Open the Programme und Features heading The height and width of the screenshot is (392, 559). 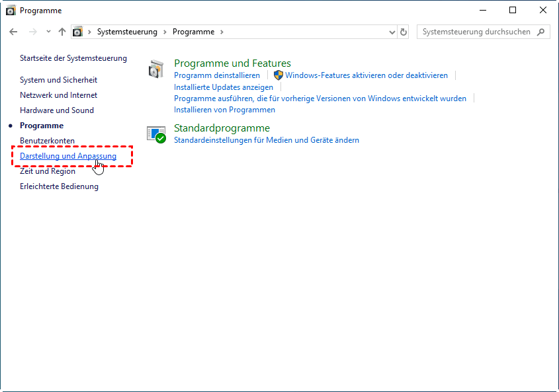tap(232, 63)
